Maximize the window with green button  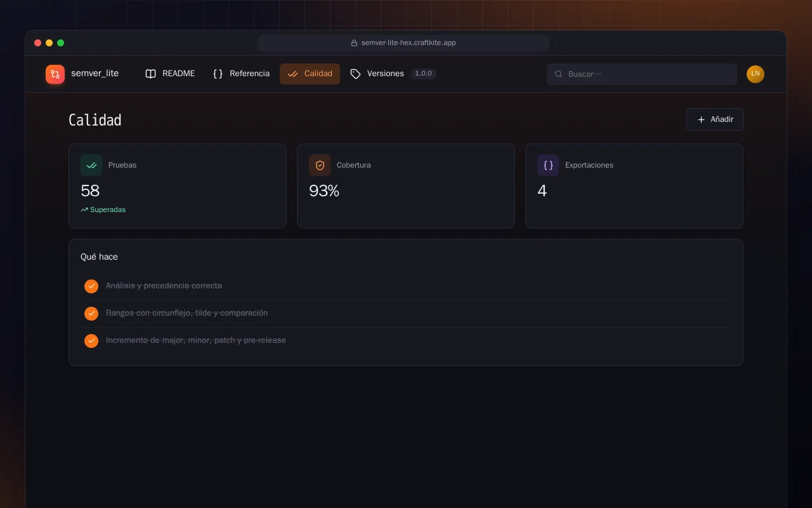[x=61, y=43]
